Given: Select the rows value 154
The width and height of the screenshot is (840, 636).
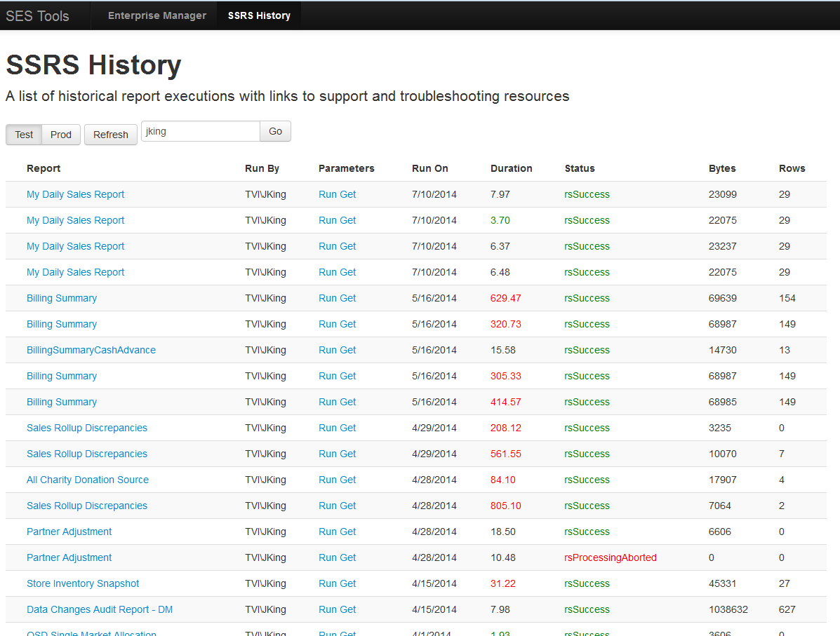Looking at the screenshot, I should coord(787,298).
